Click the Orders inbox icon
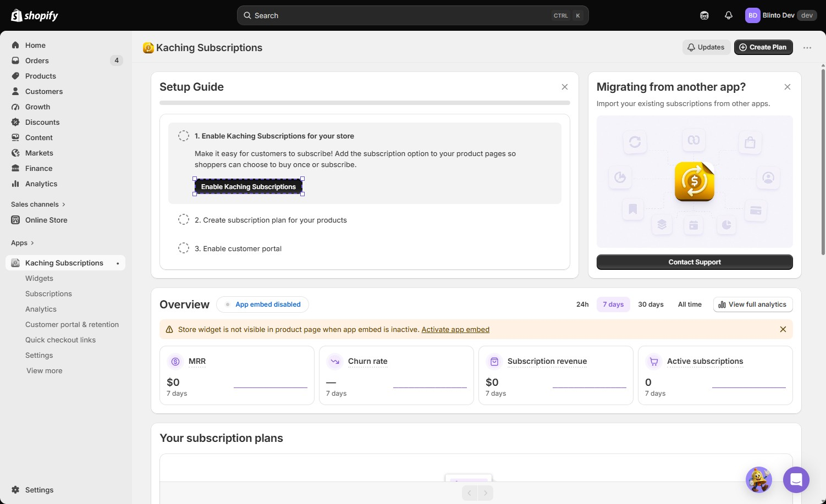Screen dimensions: 826x504 (x=15, y=60)
